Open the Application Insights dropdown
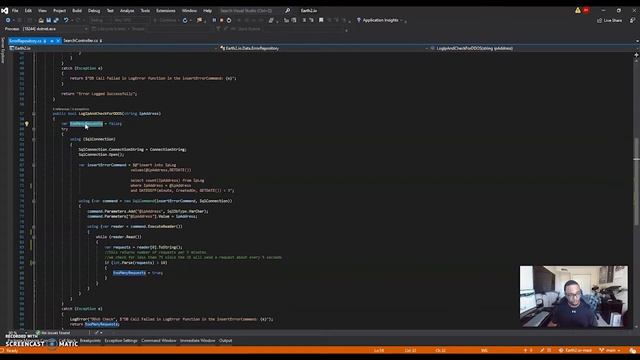This screenshot has width=640, height=360. click(x=380, y=20)
